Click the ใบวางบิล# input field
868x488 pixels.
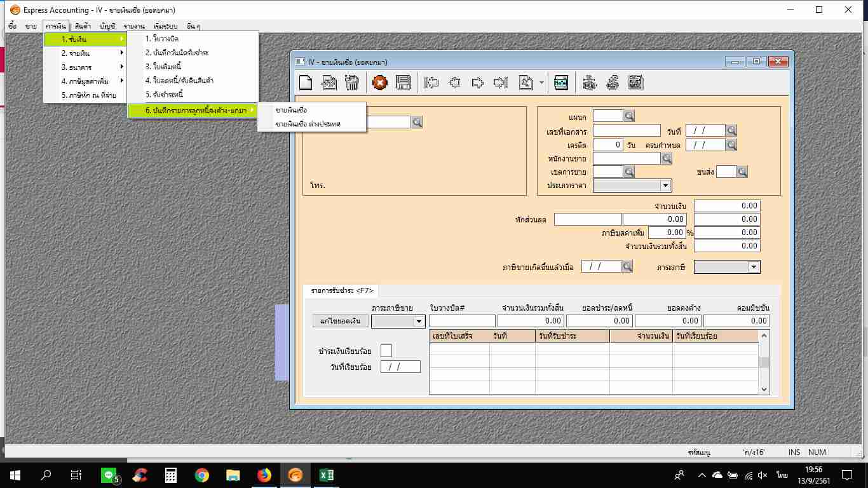pyautogui.click(x=462, y=321)
